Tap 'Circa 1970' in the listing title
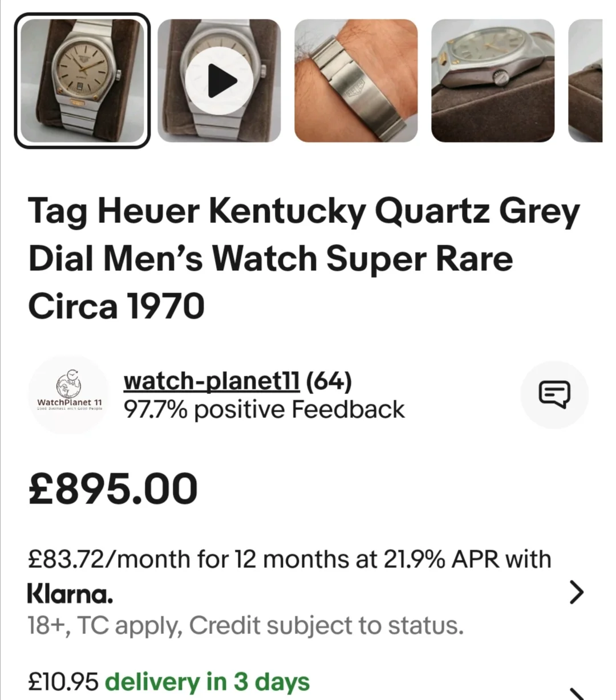616x700 pixels. (116, 306)
